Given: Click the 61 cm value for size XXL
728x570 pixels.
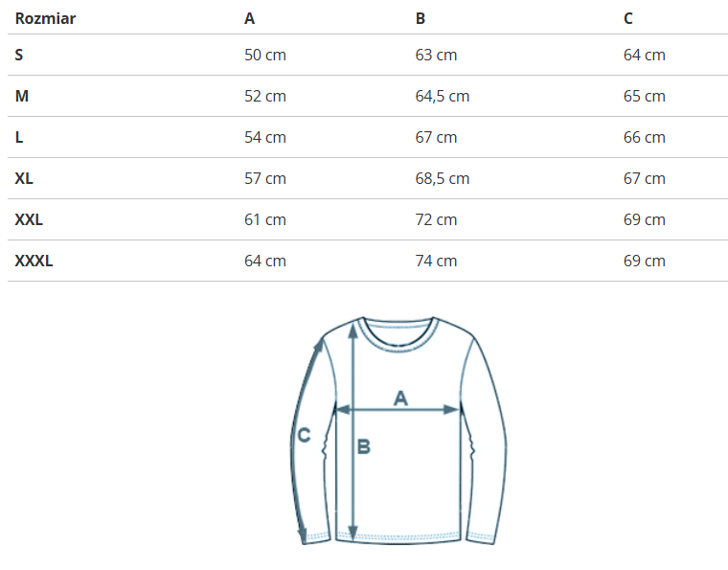Looking at the screenshot, I should pyautogui.click(x=265, y=219).
